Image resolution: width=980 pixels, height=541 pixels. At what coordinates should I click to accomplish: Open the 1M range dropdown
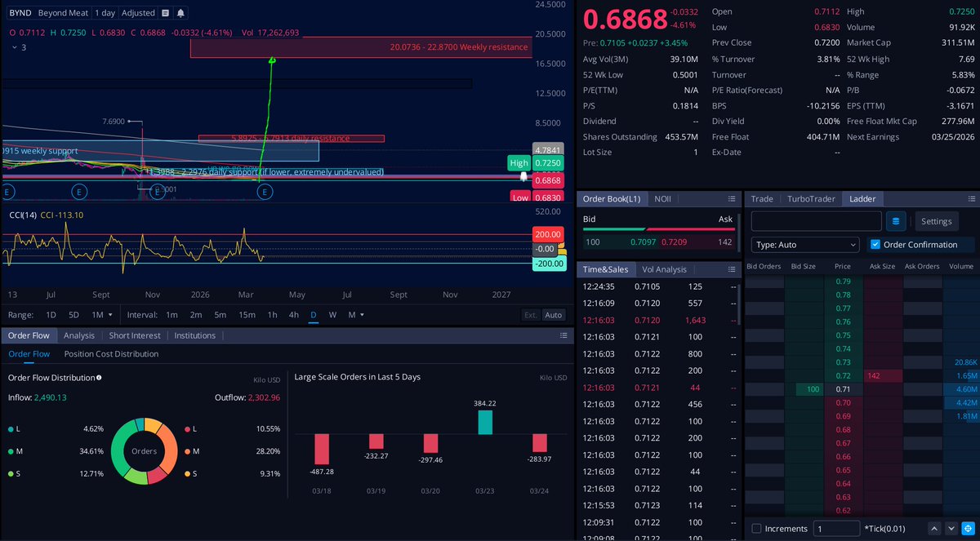(x=102, y=315)
